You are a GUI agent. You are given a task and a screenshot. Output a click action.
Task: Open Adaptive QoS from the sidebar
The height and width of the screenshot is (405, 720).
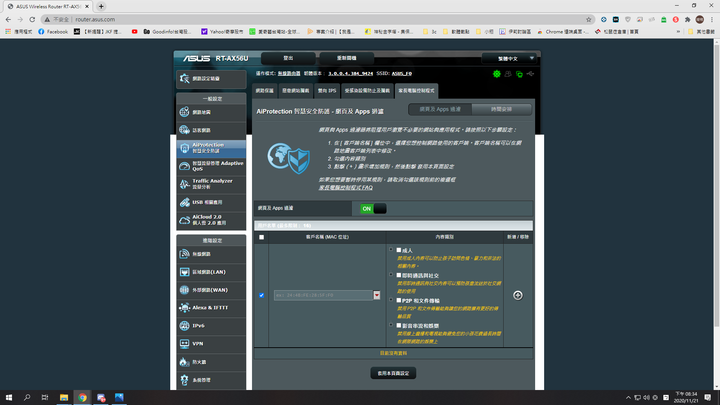(x=211, y=166)
